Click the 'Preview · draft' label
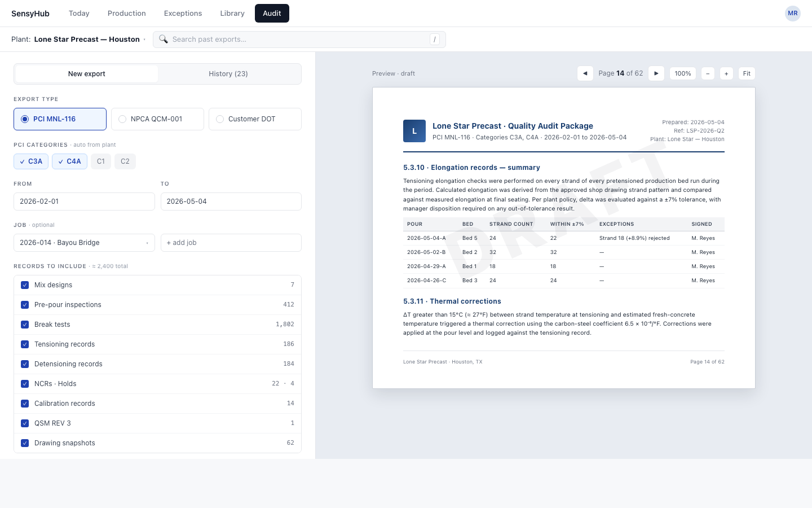The width and height of the screenshot is (812, 508). tap(394, 74)
